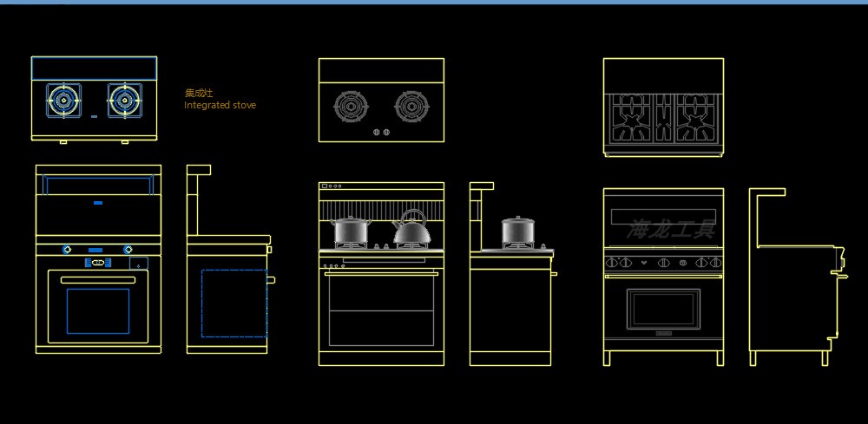Select the right burner of the middle cooktop

411,108
